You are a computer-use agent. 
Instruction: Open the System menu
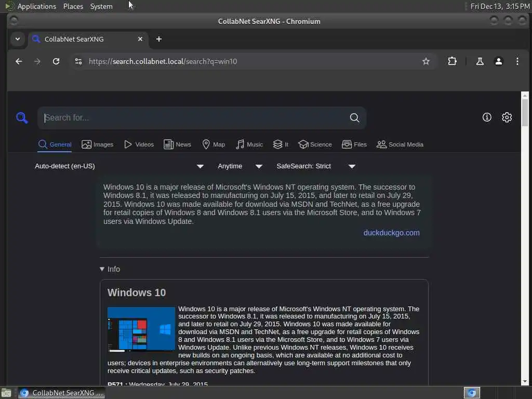101,6
